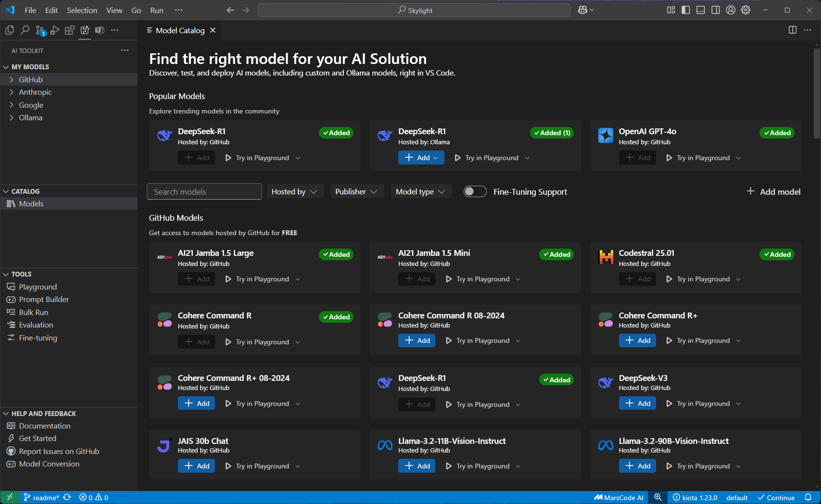Screen dimensions: 821x504
Task: Close the Model Catalog tab
Action: [213, 30]
